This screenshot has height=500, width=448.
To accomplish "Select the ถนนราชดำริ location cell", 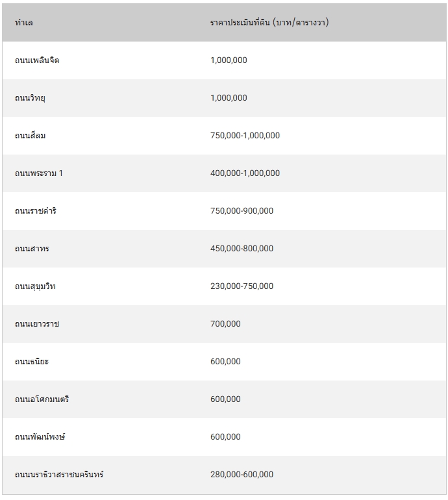I will pos(36,211).
